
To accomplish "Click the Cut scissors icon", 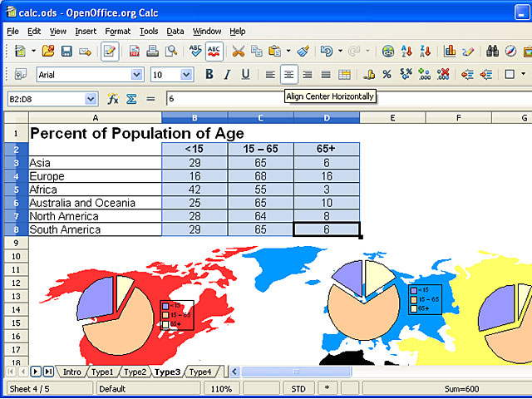I will [238, 52].
